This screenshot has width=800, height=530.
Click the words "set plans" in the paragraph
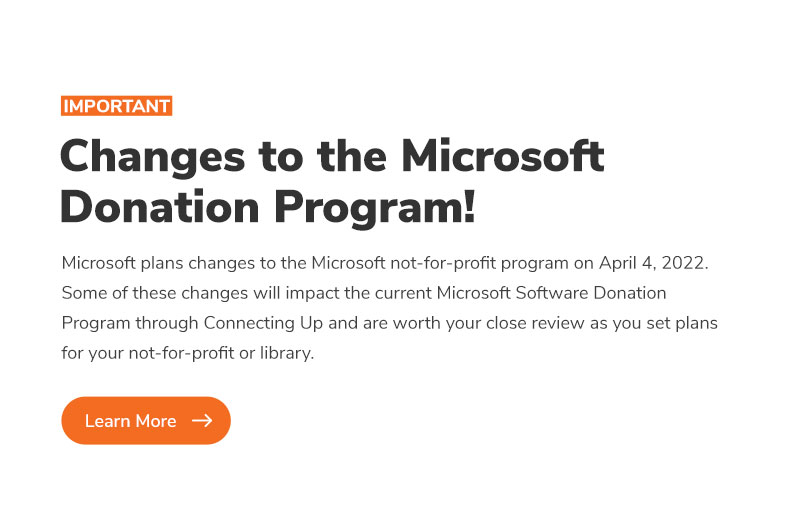point(684,323)
